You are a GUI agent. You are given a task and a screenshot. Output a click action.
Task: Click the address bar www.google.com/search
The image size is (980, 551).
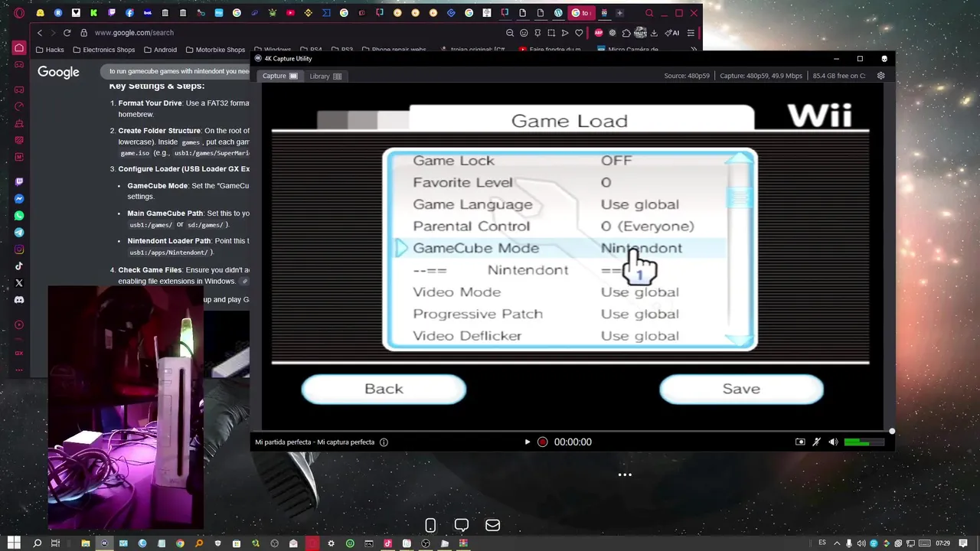134,33
